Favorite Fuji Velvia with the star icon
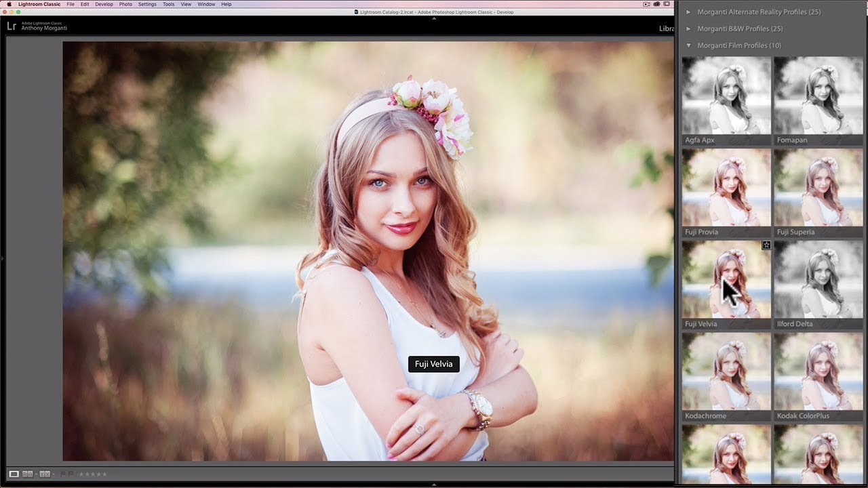The height and width of the screenshot is (488, 868). tap(766, 245)
